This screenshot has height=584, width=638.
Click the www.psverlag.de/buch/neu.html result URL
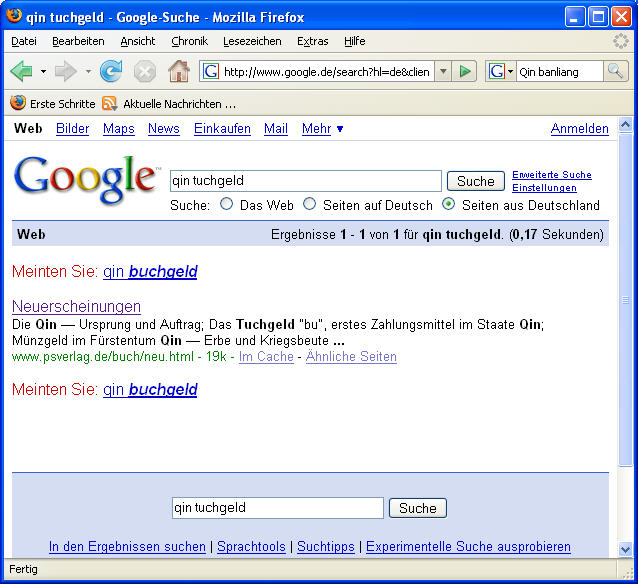click(103, 357)
